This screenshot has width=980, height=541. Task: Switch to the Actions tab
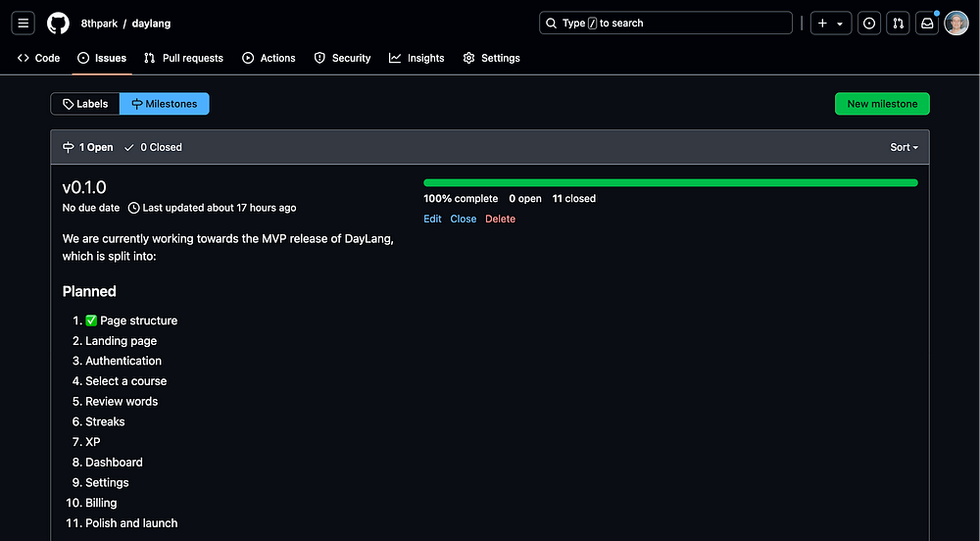tap(269, 58)
